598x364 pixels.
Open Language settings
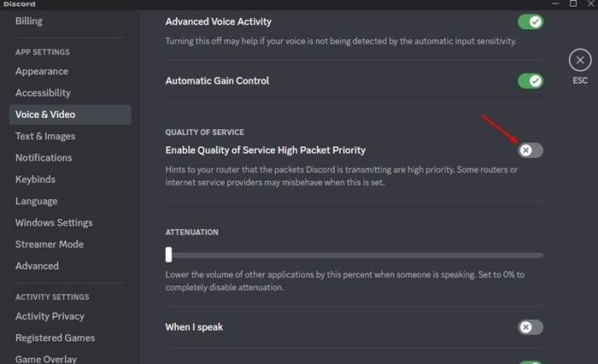point(37,201)
